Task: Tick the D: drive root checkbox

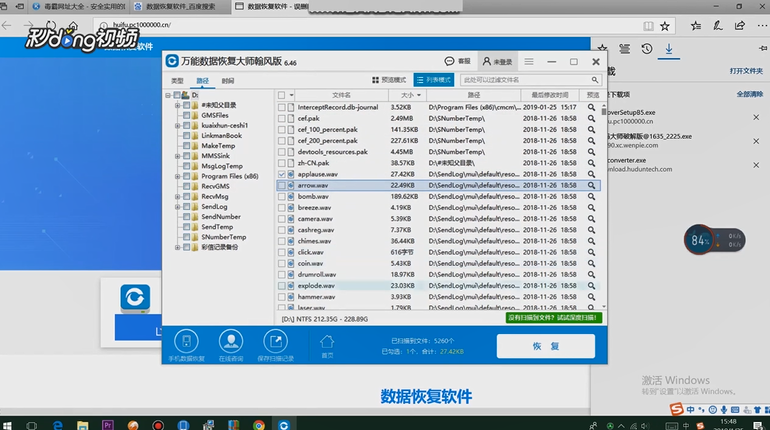Action: [x=177, y=95]
